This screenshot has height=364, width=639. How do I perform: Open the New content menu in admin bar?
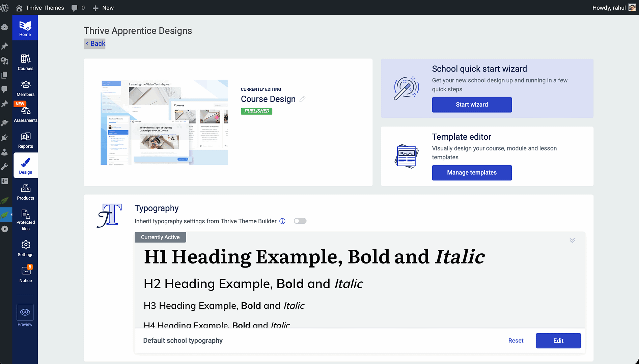click(x=103, y=8)
